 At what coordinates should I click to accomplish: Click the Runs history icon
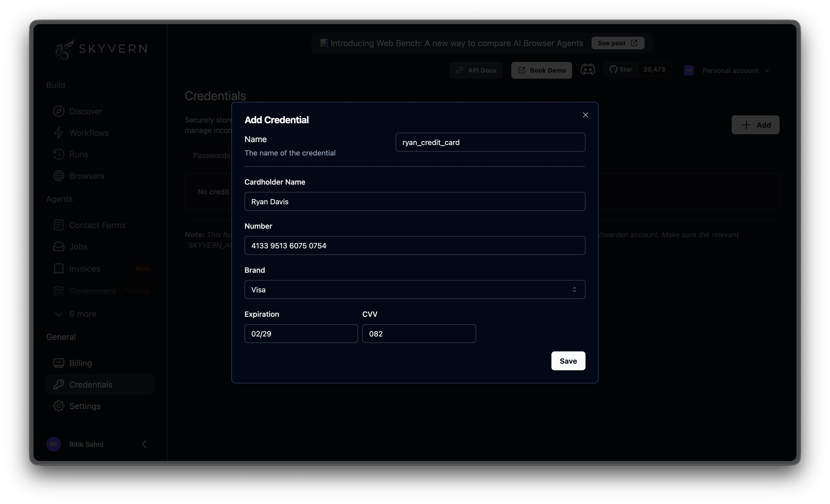(59, 154)
